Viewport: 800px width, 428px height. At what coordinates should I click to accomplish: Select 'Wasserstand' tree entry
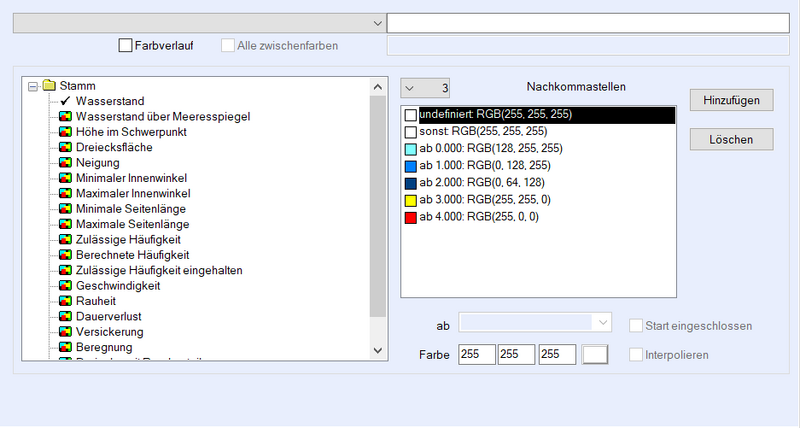tap(110, 101)
